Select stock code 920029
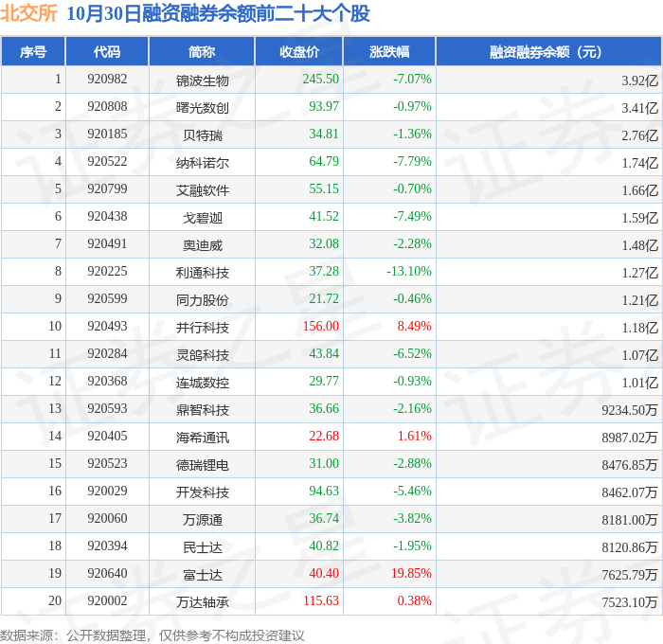The height and width of the screenshot is (644, 663). pyautogui.click(x=107, y=492)
